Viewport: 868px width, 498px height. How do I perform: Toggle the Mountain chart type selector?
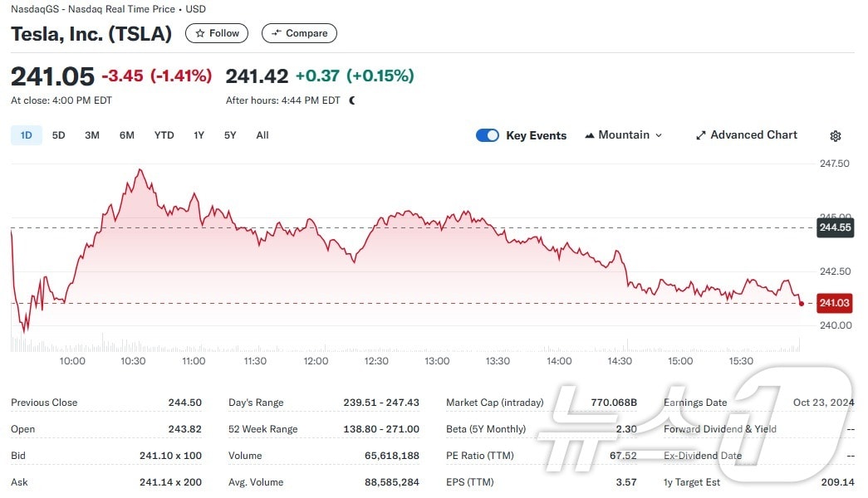click(x=623, y=134)
